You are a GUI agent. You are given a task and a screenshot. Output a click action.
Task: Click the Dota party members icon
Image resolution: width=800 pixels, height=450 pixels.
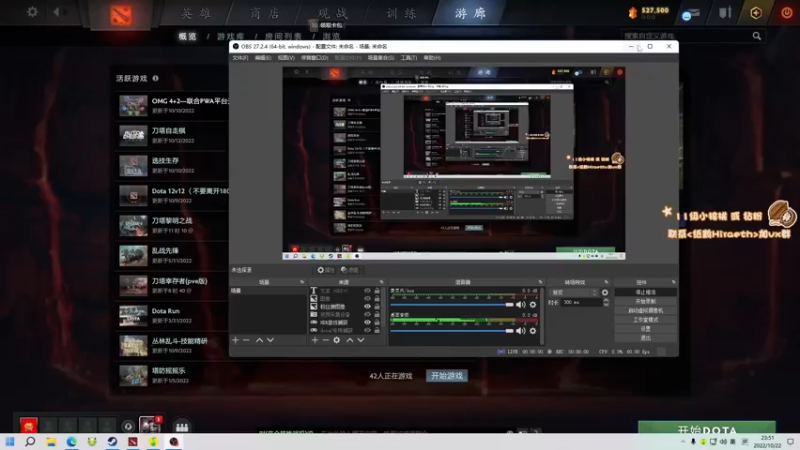pos(182,426)
